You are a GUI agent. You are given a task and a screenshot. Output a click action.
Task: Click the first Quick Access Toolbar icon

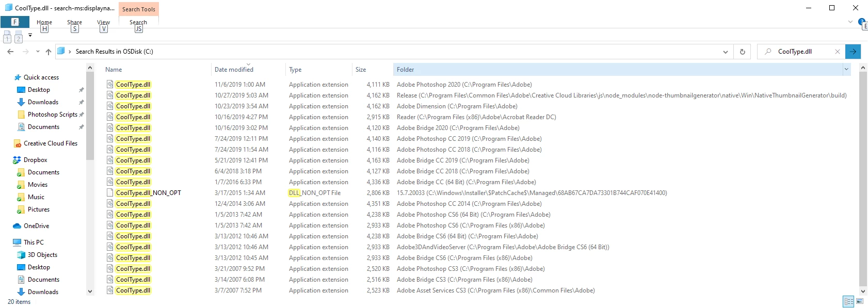[x=7, y=36]
